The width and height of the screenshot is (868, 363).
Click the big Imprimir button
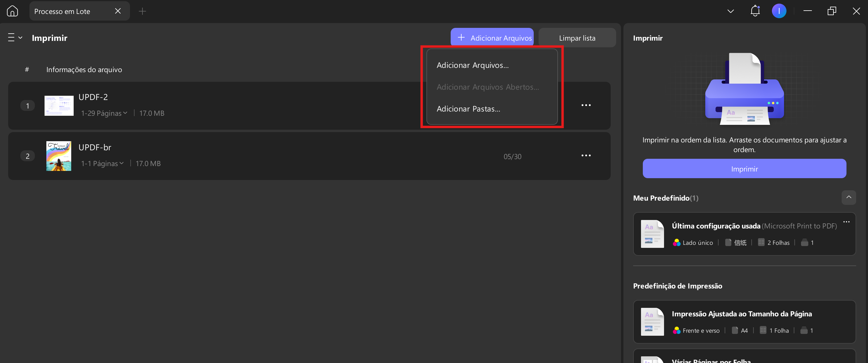coord(744,169)
